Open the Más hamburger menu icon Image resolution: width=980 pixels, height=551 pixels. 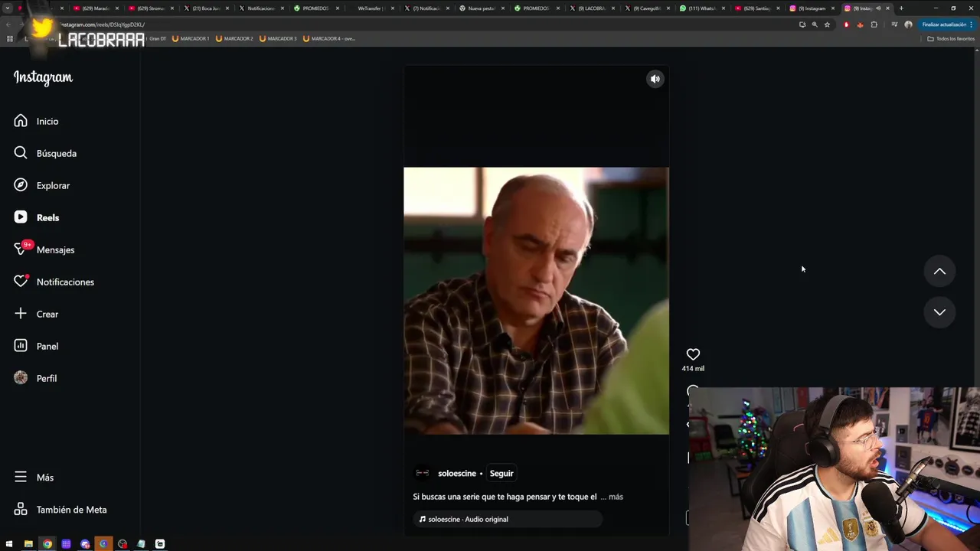point(21,478)
